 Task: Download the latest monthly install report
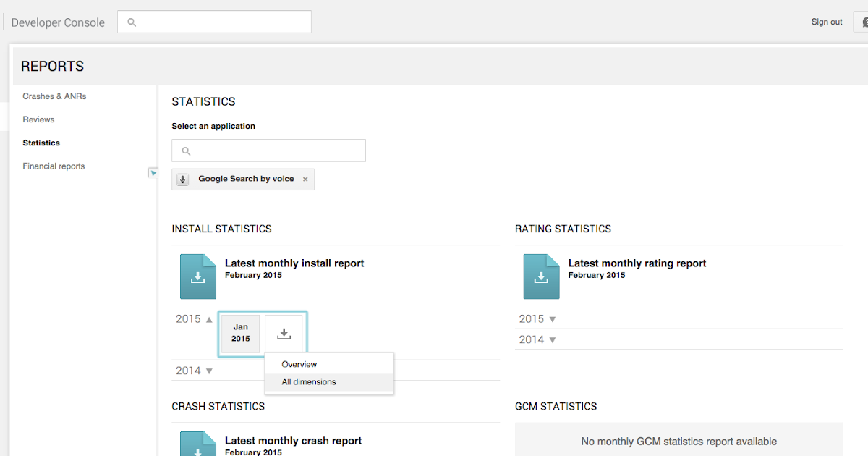tap(198, 276)
